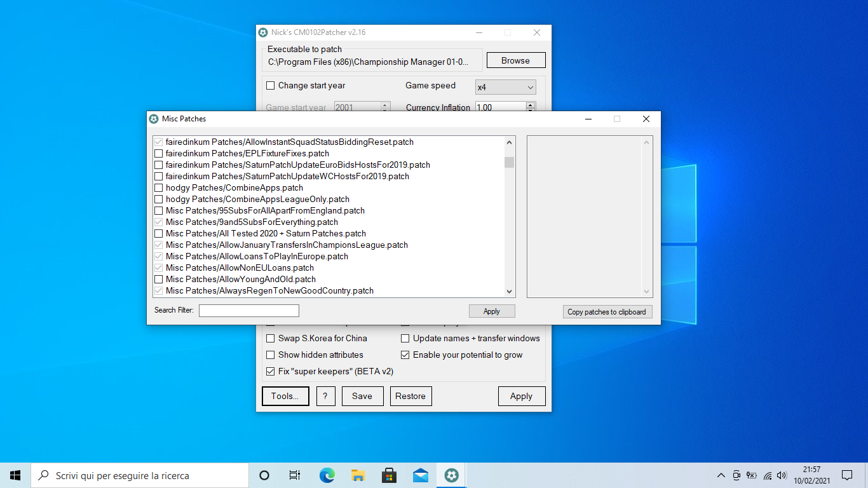Click Browse for the executable
Screen dimensions: 868x488
click(516, 60)
